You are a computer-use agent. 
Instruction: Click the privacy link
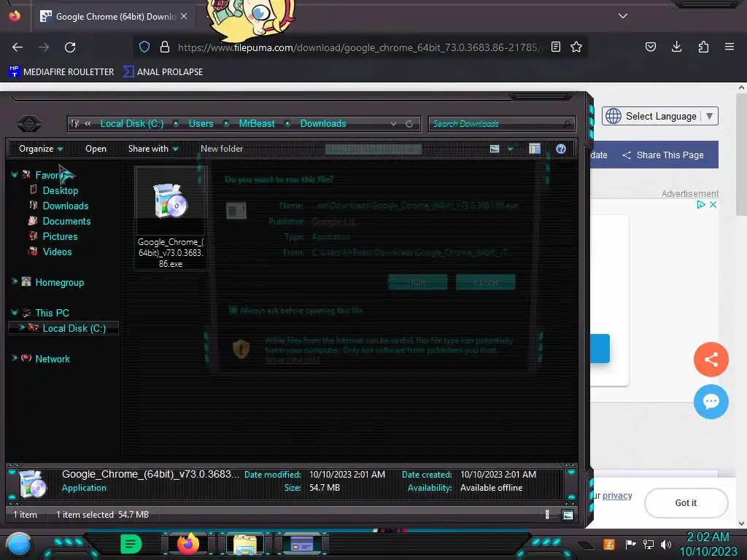[617, 496]
